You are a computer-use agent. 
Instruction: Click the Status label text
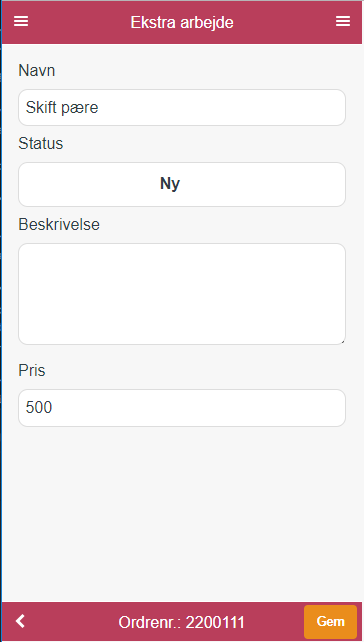(x=41, y=143)
